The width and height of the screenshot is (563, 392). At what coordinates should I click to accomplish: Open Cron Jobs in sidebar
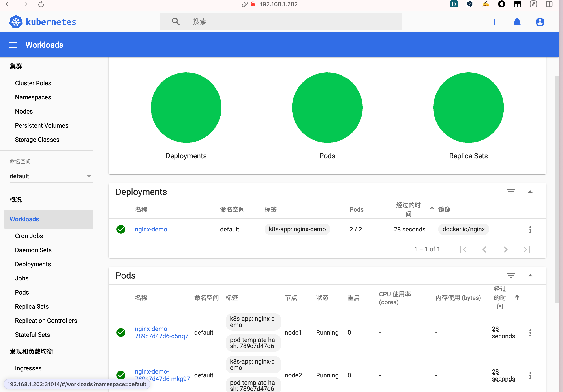(x=29, y=236)
